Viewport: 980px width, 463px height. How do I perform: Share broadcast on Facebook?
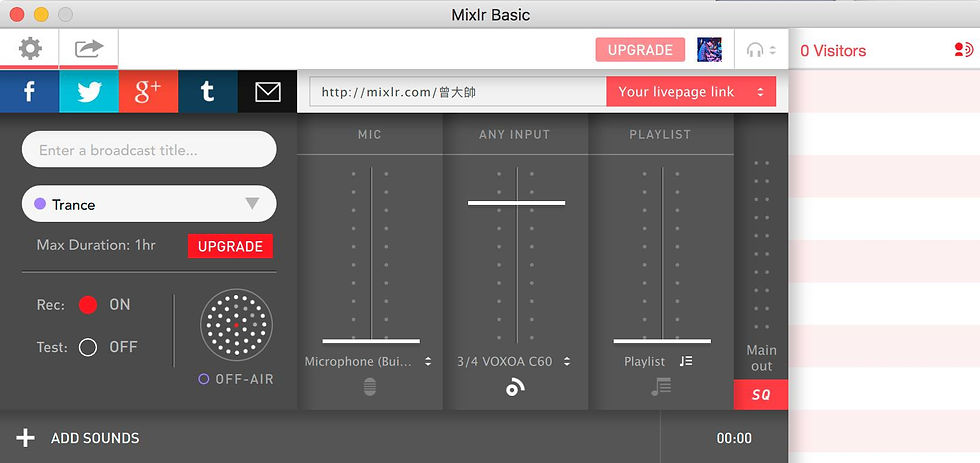click(29, 91)
